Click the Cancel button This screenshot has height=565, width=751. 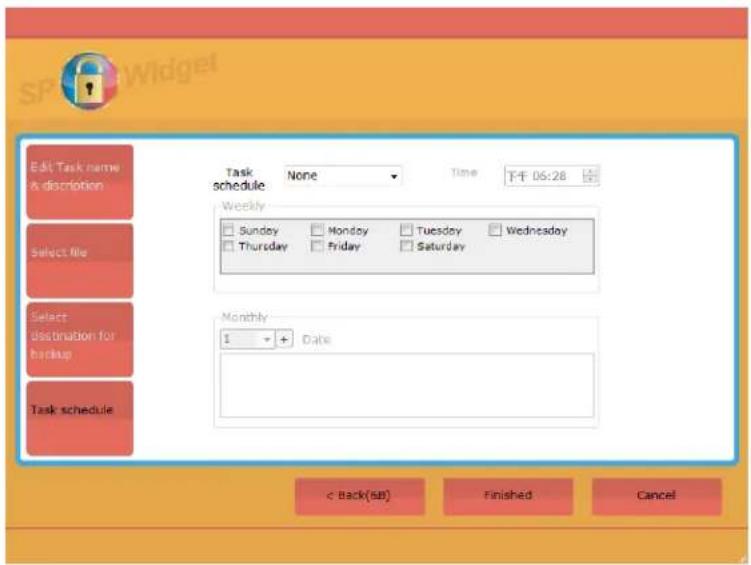click(x=657, y=496)
